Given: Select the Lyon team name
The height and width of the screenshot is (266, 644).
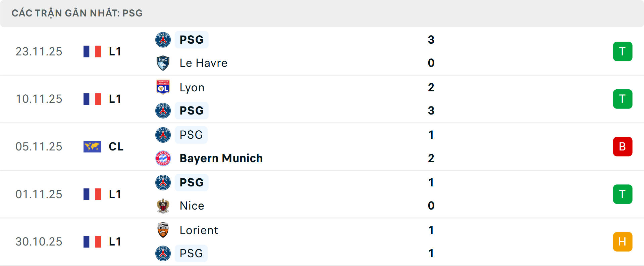Looking at the screenshot, I should pyautogui.click(x=192, y=87).
